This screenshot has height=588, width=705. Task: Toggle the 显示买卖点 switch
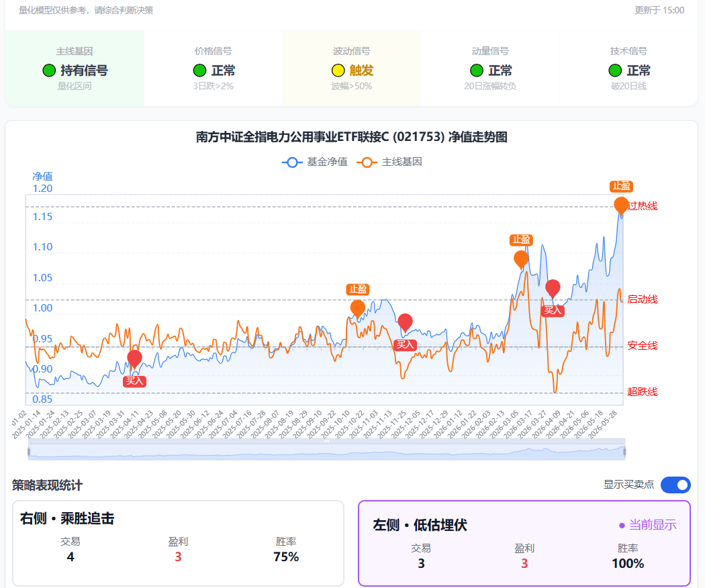(675, 485)
